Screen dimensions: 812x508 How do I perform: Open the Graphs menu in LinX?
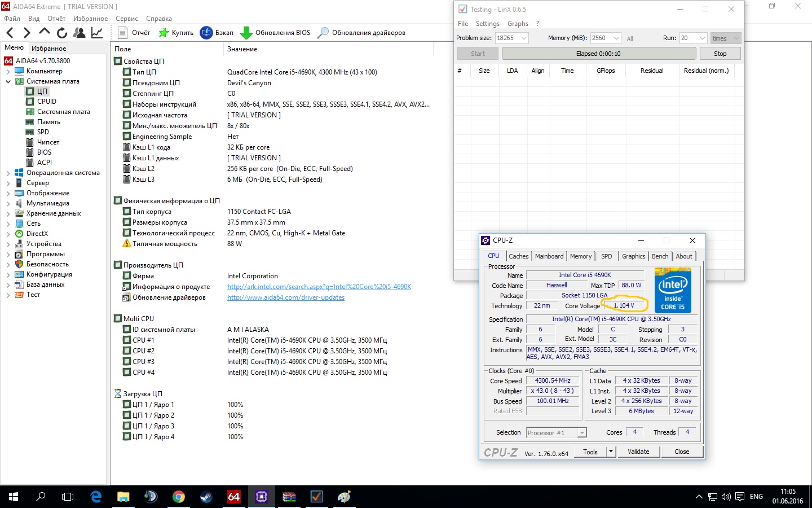point(518,24)
